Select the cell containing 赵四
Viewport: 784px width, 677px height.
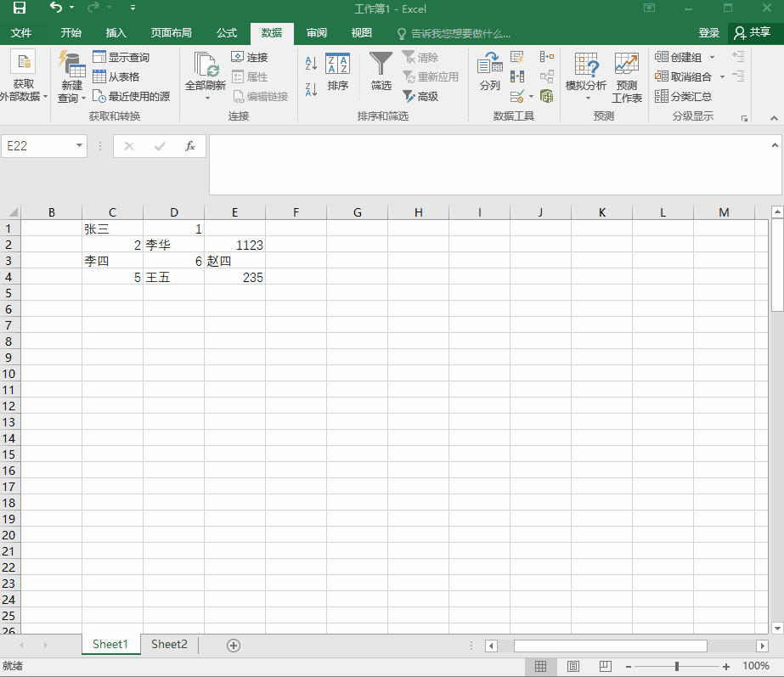click(234, 261)
